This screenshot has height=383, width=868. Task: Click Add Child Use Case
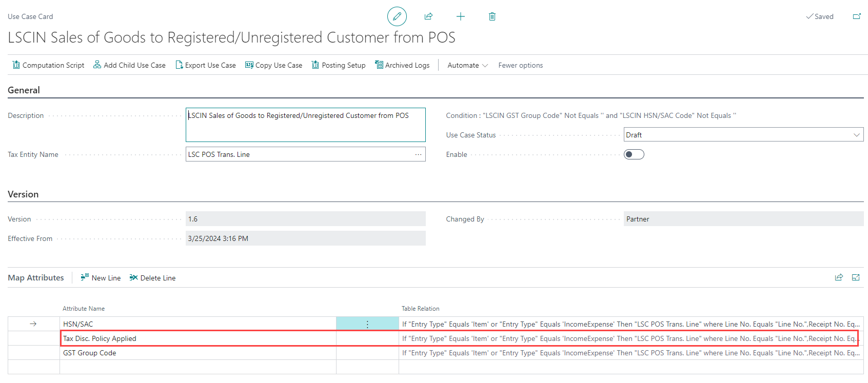click(x=129, y=65)
